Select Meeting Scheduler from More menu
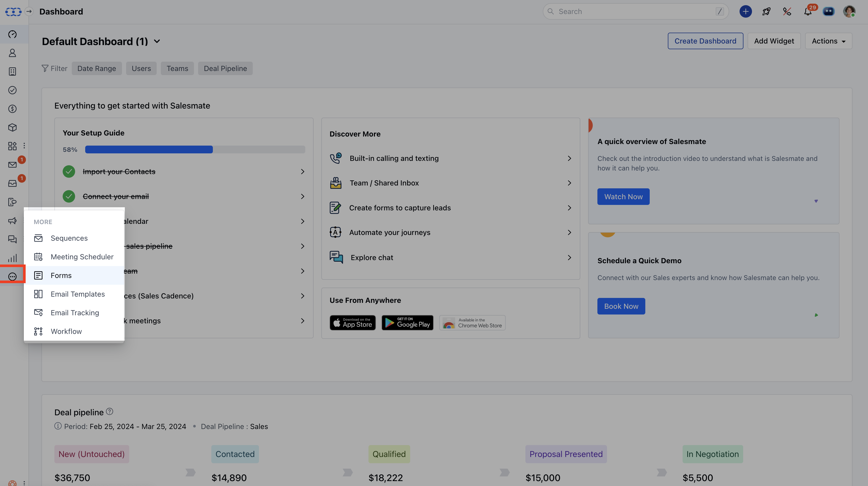Image resolution: width=868 pixels, height=486 pixels. [74, 257]
